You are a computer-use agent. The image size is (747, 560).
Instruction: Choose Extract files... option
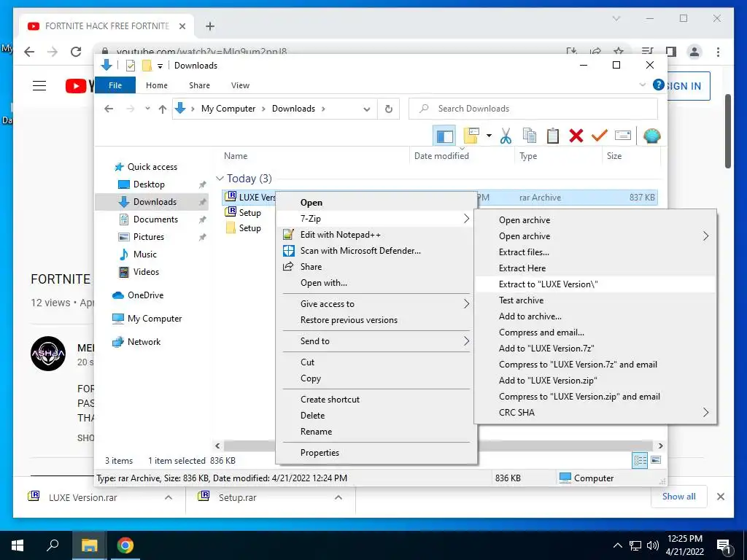(595, 252)
